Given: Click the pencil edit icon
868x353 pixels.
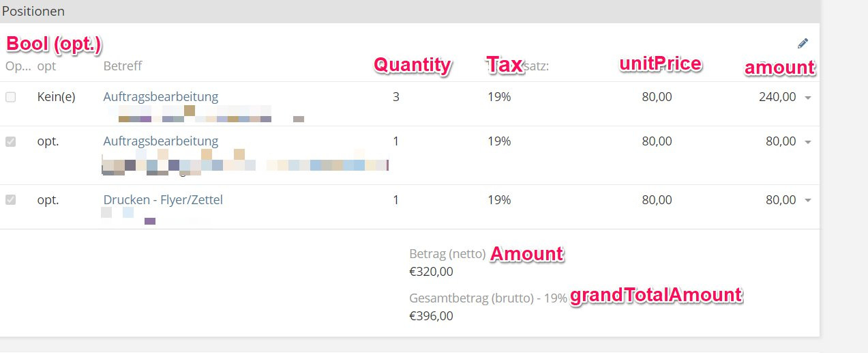Looking at the screenshot, I should point(803,43).
